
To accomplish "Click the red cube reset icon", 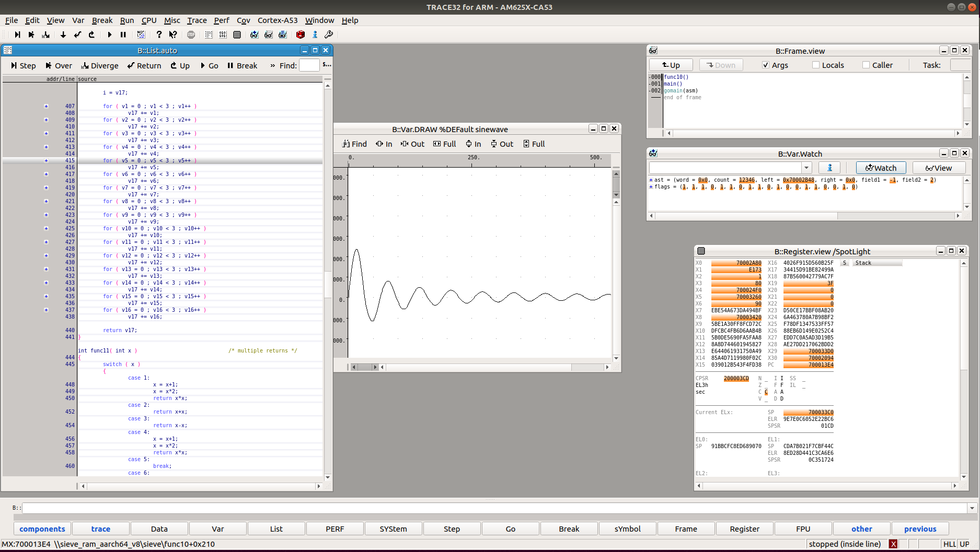I will tap(301, 34).
